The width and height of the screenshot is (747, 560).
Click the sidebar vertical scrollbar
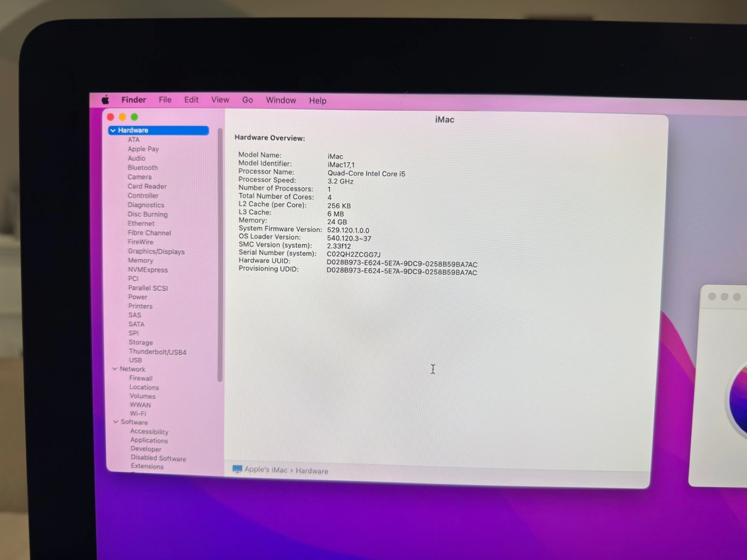[x=220, y=254]
